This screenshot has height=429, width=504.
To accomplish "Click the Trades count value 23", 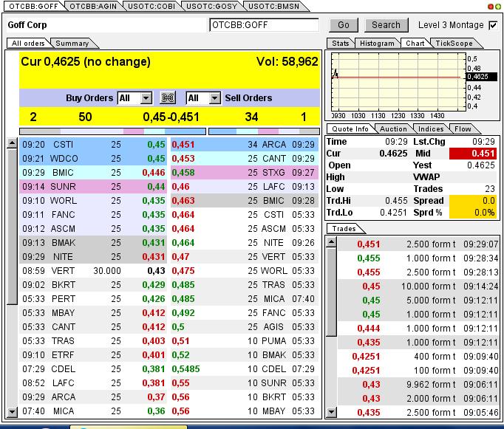I will point(489,189).
